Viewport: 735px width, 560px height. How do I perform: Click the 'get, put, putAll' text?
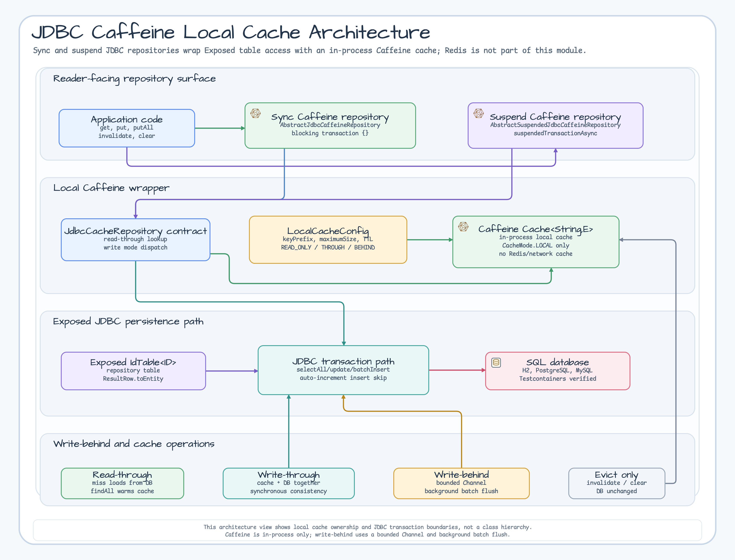tap(127, 128)
